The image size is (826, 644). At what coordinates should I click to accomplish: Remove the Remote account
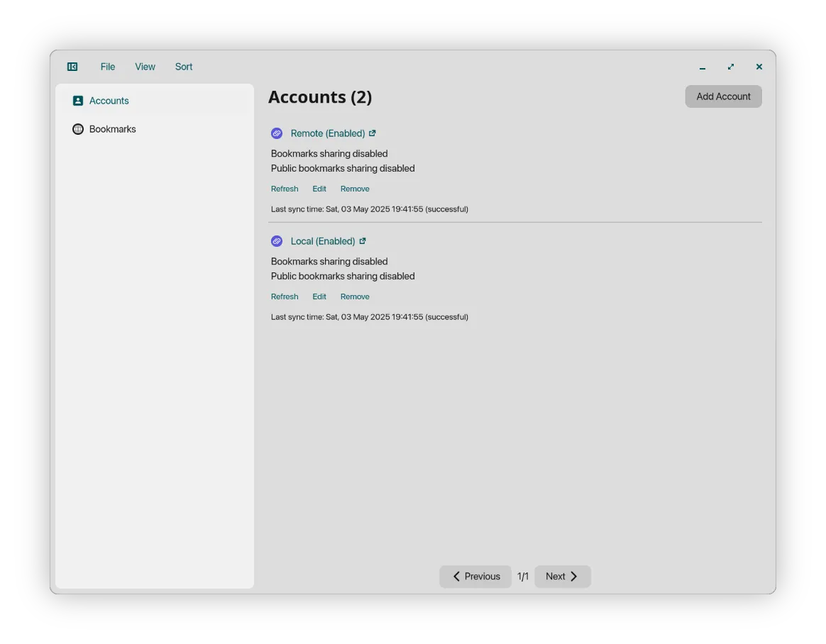(355, 189)
